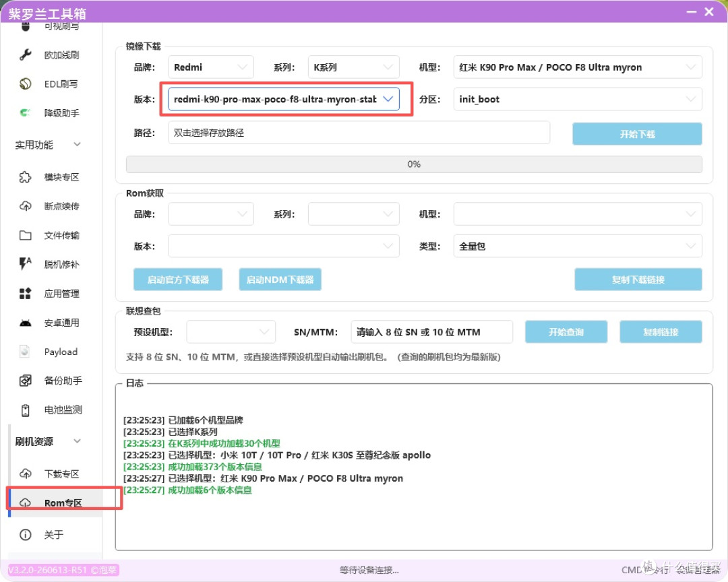Click the 0% download progress bar
Image resolution: width=728 pixels, height=582 pixels.
(x=414, y=164)
